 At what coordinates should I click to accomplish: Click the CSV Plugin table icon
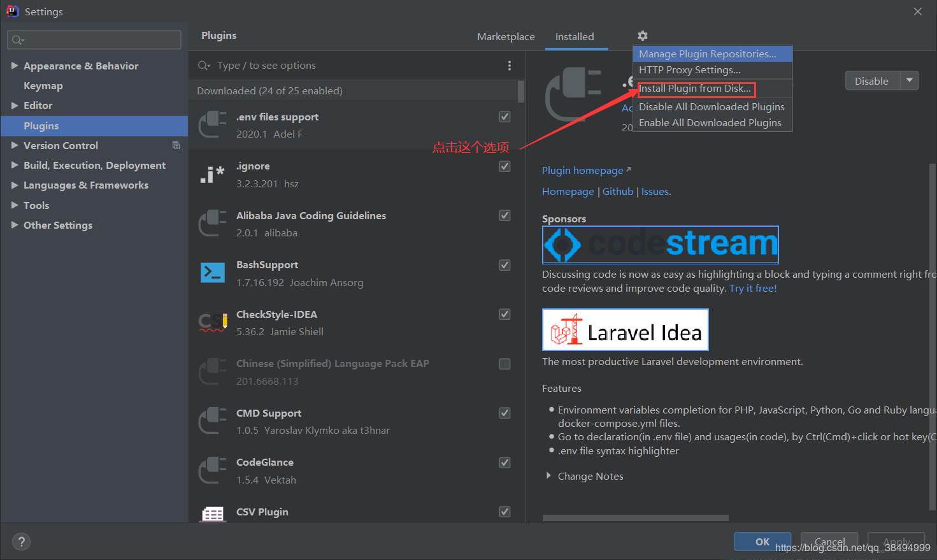213,513
